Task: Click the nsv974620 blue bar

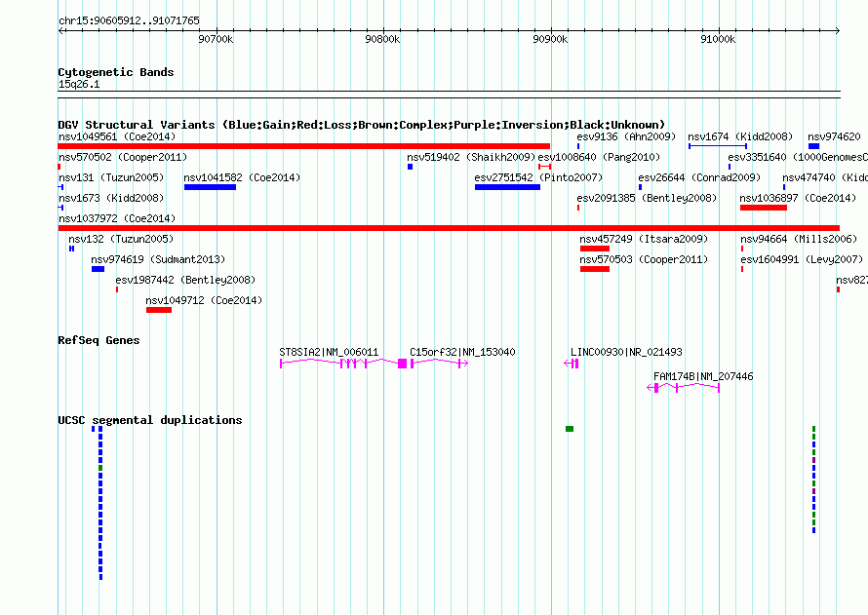Action: [813, 146]
